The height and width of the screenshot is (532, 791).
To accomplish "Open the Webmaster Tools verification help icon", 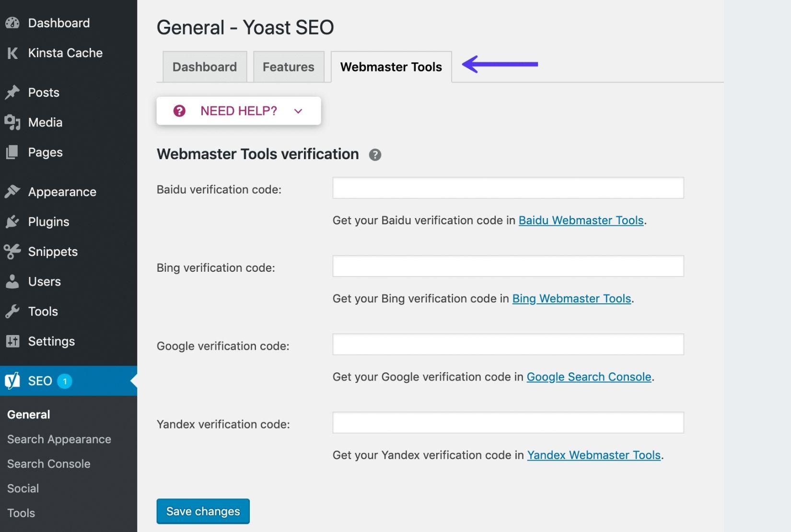I will [375, 154].
